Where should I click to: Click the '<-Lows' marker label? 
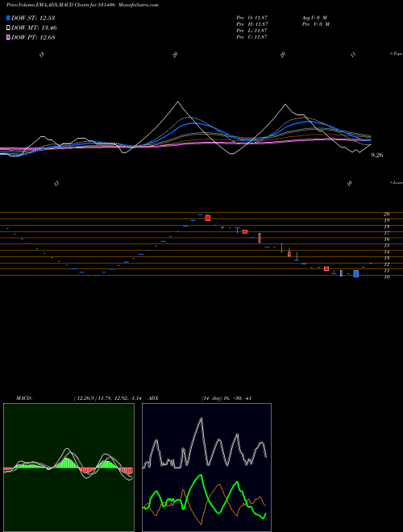pos(397,182)
